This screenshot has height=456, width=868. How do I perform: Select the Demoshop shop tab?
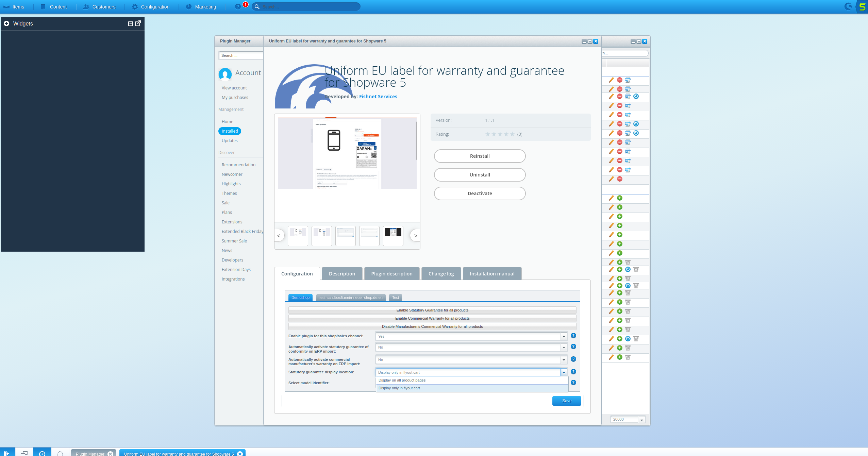pos(300,298)
